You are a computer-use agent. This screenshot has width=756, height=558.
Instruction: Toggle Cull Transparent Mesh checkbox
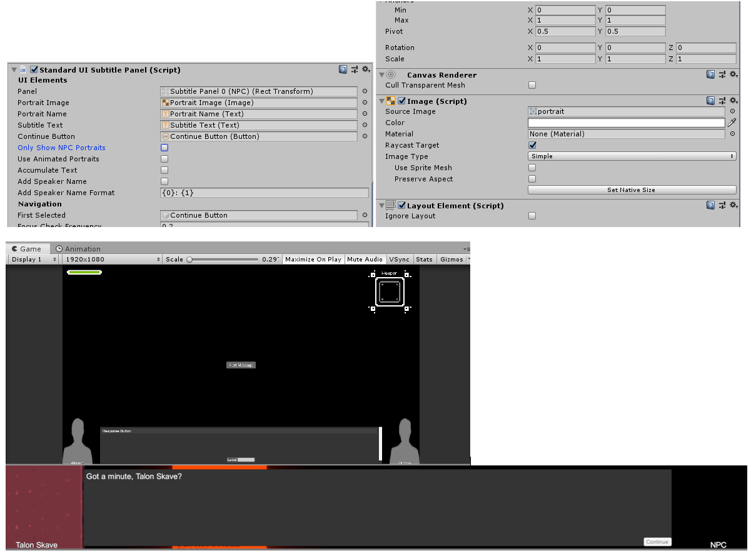coord(532,85)
